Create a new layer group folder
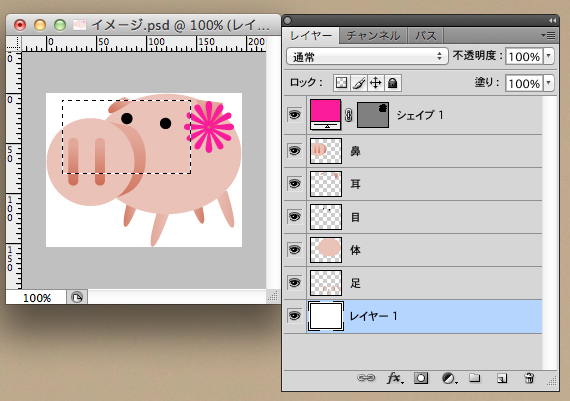The width and height of the screenshot is (570, 401). point(474,378)
